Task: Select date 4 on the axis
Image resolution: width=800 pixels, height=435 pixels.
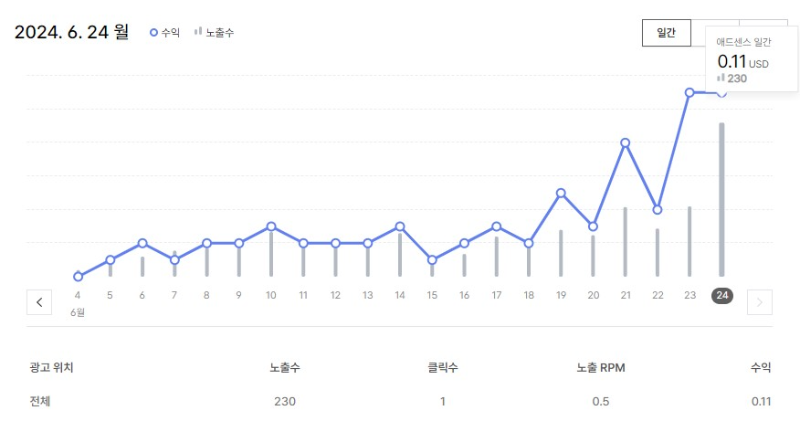Action: coord(78,295)
